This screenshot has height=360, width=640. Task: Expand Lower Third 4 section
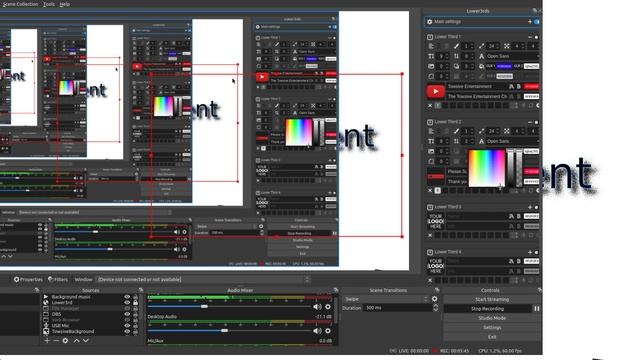(530, 252)
